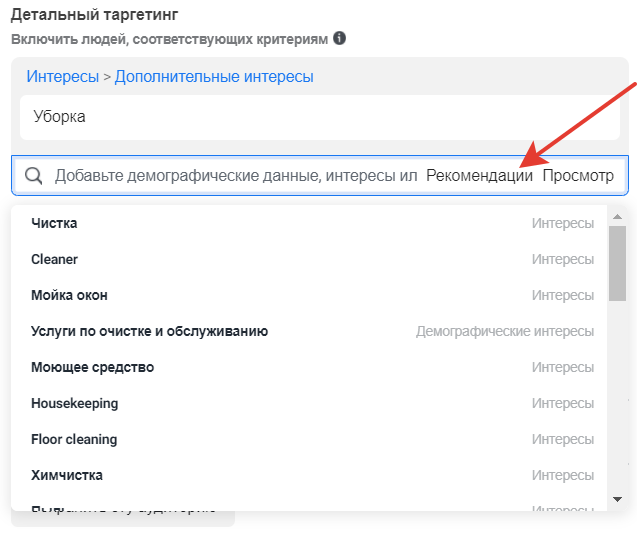637x534 pixels.
Task: Select Моющее средство from list
Action: point(93,367)
